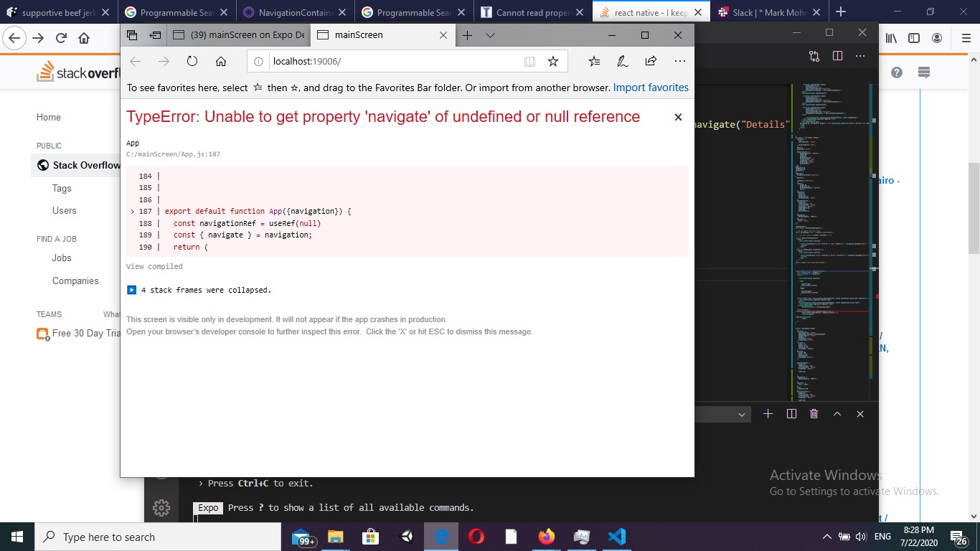This screenshot has width=980, height=551.
Task: Open Jobs in Stack Overflow sidebar
Action: pos(62,258)
